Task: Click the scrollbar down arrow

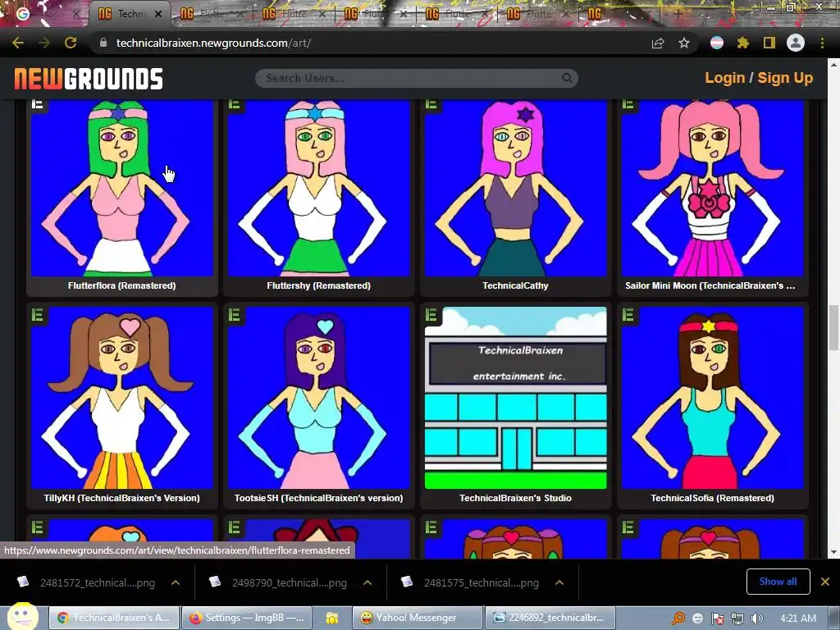Action: click(833, 552)
